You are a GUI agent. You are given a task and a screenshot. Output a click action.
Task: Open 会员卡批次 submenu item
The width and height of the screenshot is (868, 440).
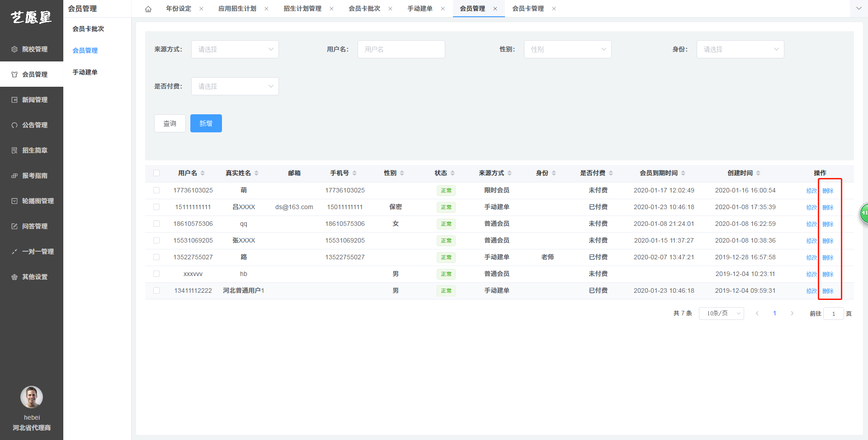point(88,29)
